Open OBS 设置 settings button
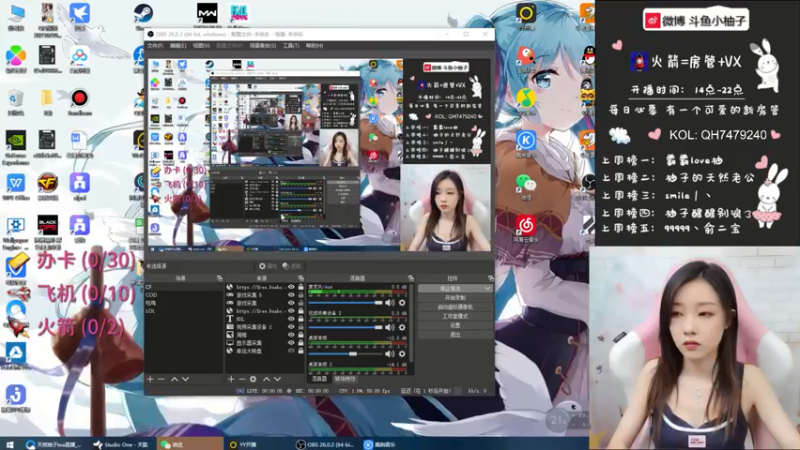The width and height of the screenshot is (800, 450). point(455,325)
